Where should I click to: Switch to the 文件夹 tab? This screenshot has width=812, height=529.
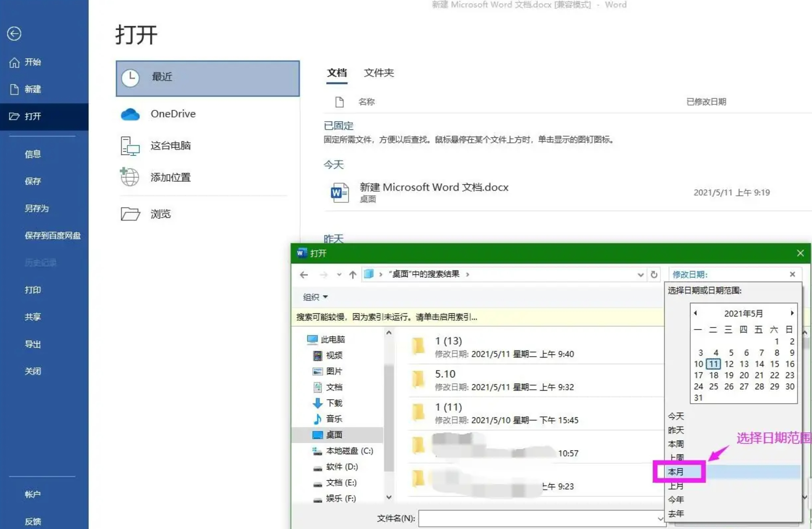tap(379, 73)
